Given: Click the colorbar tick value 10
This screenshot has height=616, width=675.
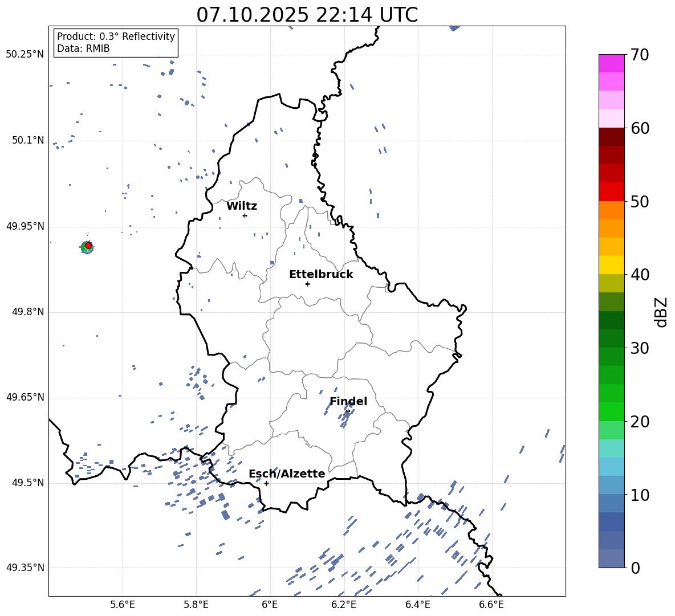Looking at the screenshot, I should pos(640,495).
